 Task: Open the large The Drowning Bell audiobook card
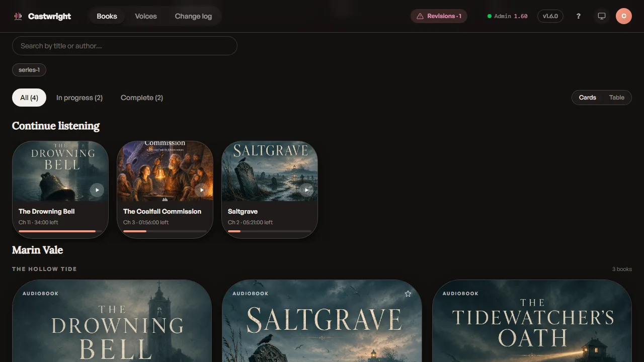click(112, 321)
